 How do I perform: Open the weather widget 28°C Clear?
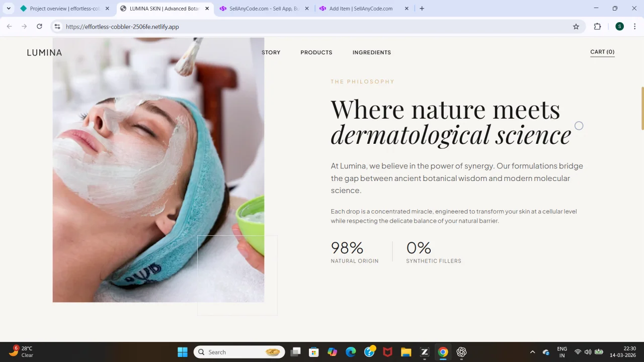click(21, 352)
